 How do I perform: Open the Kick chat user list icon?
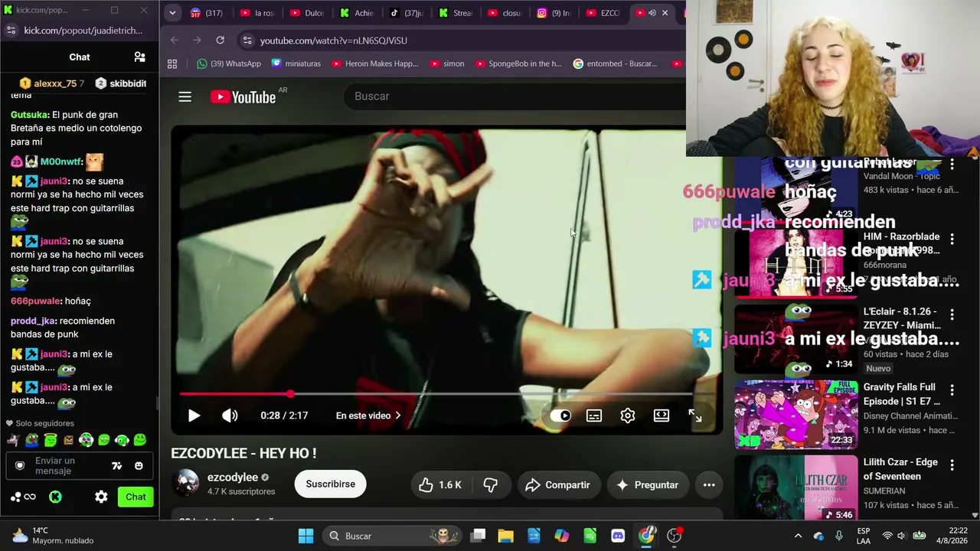pyautogui.click(x=139, y=57)
